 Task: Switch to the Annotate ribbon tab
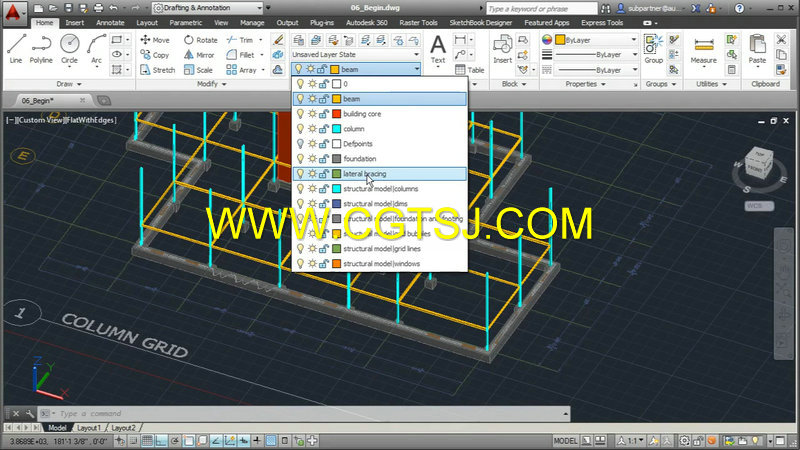(x=110, y=23)
